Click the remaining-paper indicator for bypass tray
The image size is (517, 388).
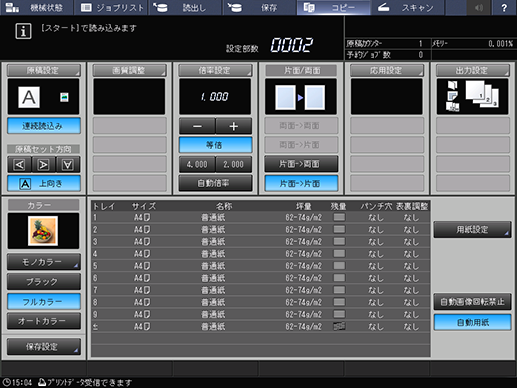click(x=339, y=326)
